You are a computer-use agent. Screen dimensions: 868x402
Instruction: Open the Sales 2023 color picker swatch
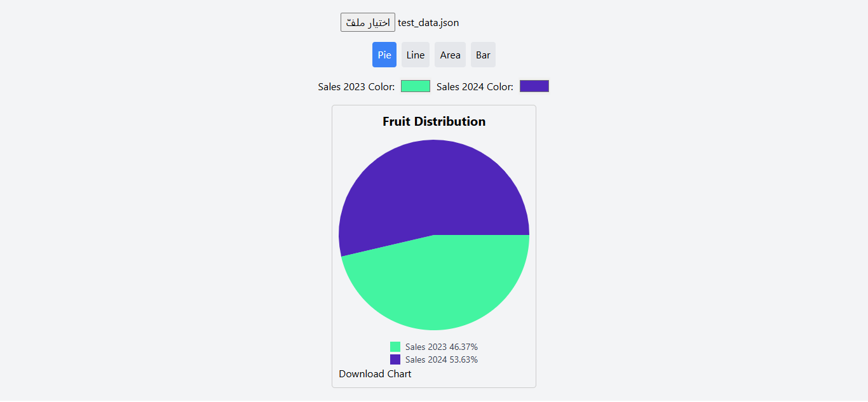click(x=416, y=86)
